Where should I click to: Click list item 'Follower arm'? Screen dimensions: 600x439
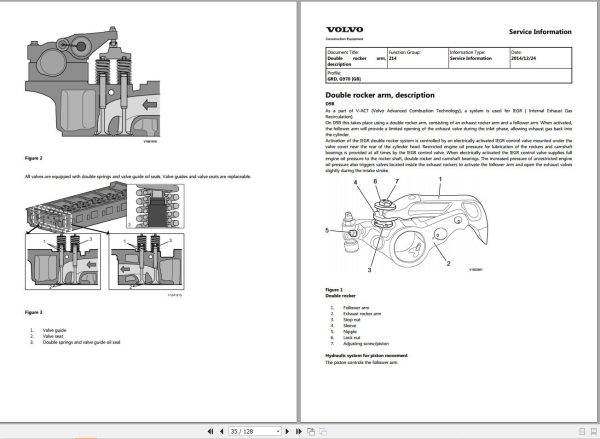tap(356, 308)
